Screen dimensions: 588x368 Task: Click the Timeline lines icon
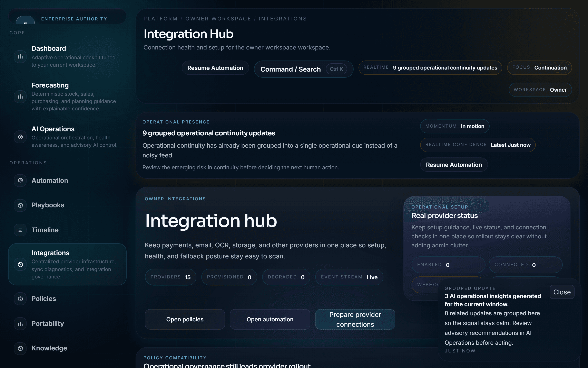(20, 230)
